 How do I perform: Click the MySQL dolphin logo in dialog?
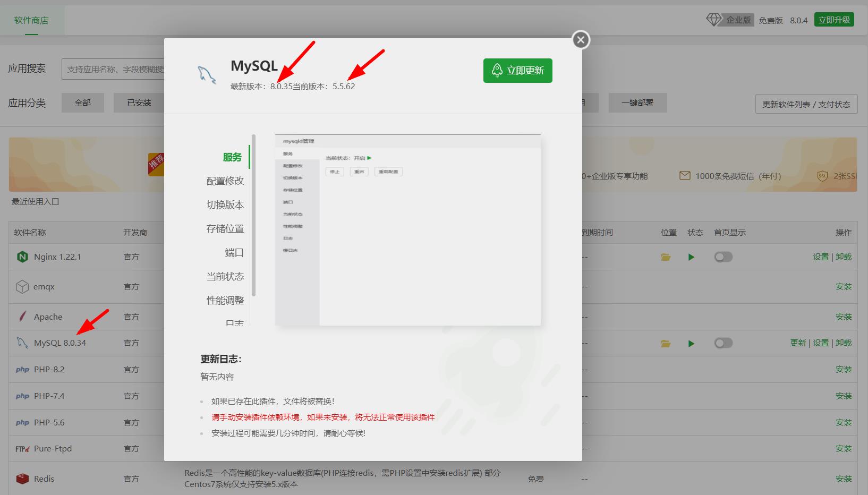tap(207, 75)
